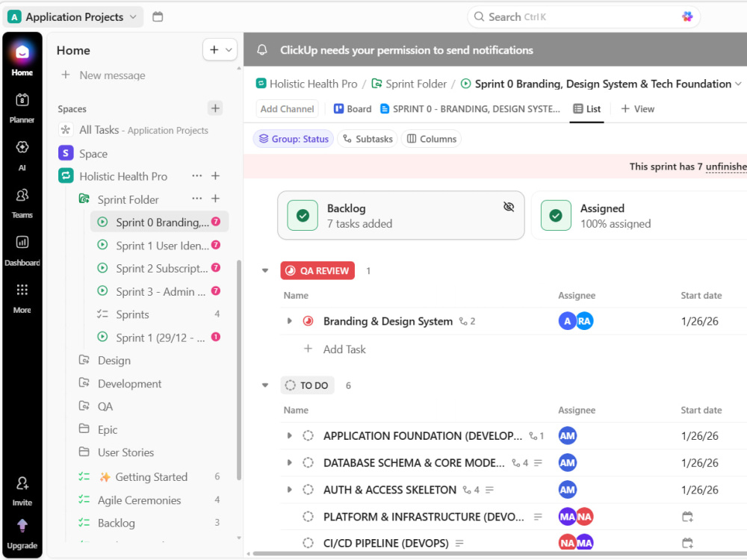Image resolution: width=747 pixels, height=560 pixels.
Task: Click the Group: Status button
Action: 294,139
